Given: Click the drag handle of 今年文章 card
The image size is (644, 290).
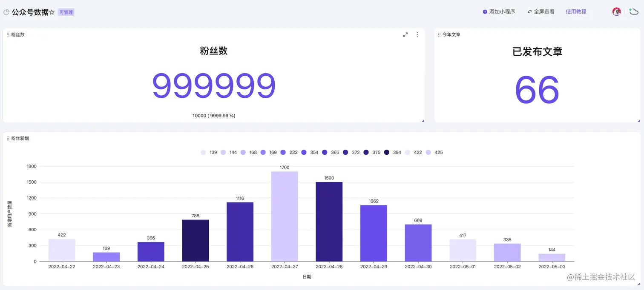Looking at the screenshot, I should click(x=439, y=35).
